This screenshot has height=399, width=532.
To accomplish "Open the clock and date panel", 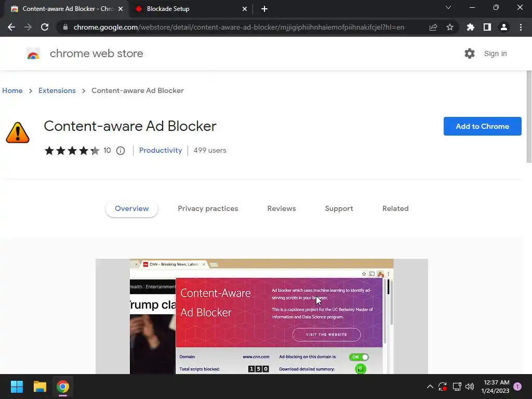I will pyautogui.click(x=495, y=387).
